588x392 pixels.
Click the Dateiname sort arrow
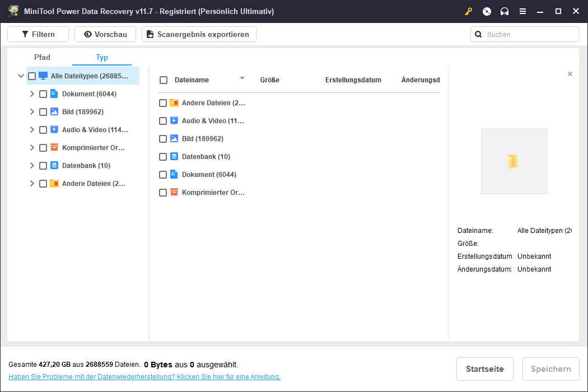[242, 78]
